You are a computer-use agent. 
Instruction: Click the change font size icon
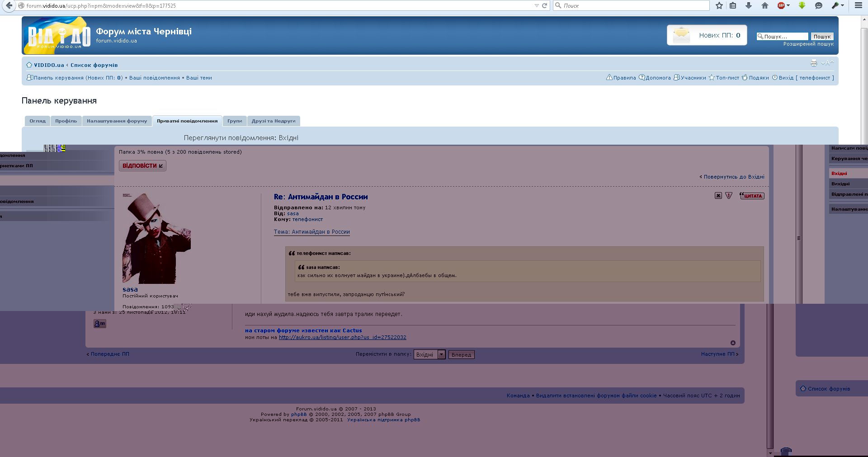point(827,63)
